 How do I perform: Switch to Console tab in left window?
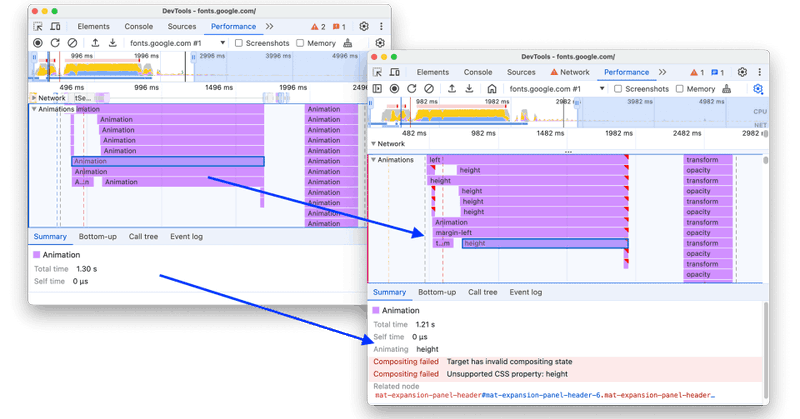pyautogui.click(x=139, y=27)
